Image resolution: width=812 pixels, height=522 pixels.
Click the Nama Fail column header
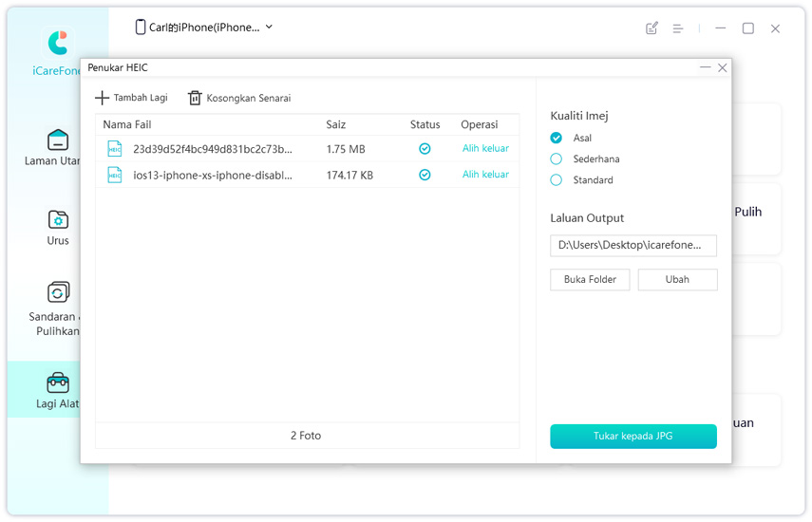pyautogui.click(x=127, y=124)
